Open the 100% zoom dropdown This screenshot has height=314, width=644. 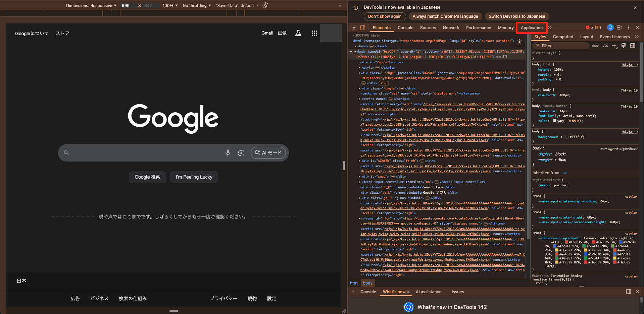point(170,5)
